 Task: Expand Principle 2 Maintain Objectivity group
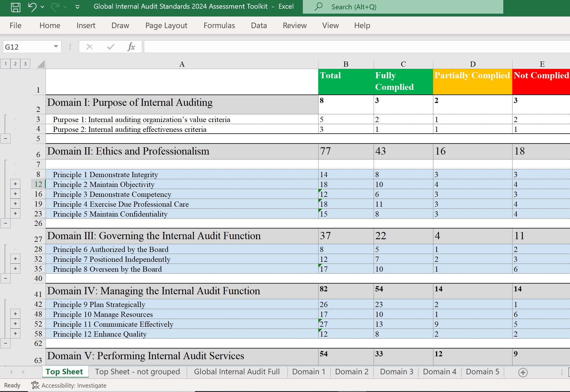tap(15, 184)
